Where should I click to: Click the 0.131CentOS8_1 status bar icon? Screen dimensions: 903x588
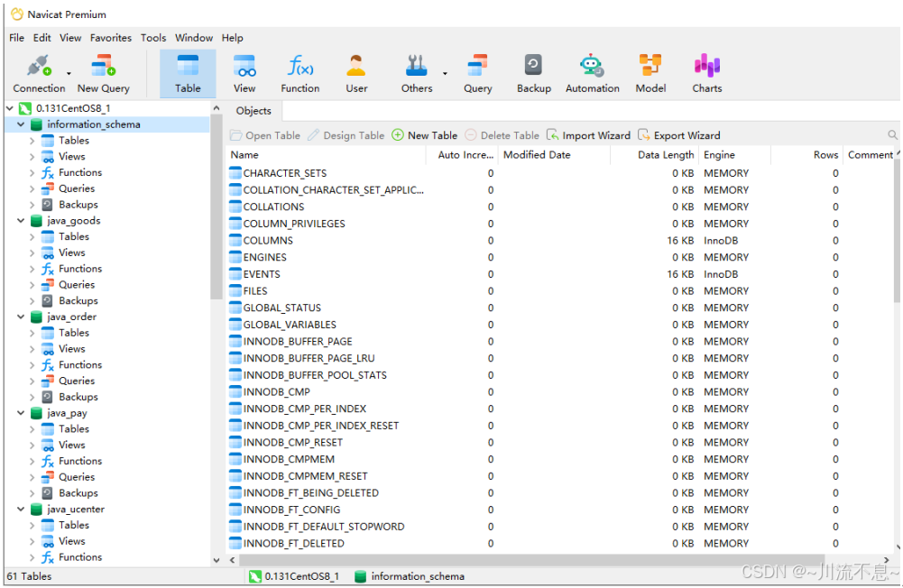tap(255, 576)
